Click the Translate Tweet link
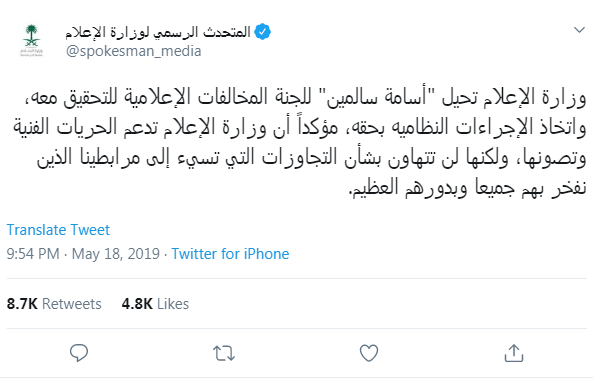Screen dimensions: 593x378 pyautogui.click(x=58, y=230)
